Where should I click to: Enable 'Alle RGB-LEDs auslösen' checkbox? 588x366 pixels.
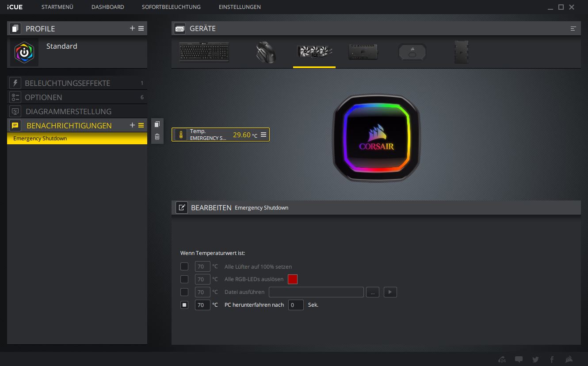184,279
